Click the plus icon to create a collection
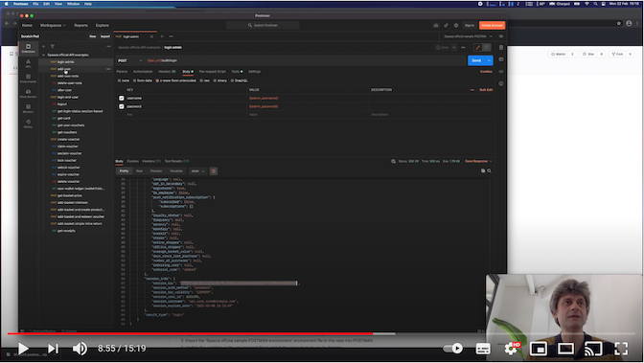Screen dimensions: 644x363 43,46
